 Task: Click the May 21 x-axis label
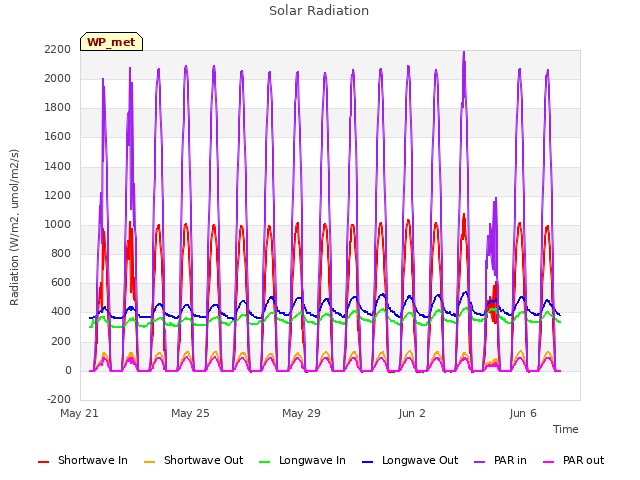pos(79,413)
